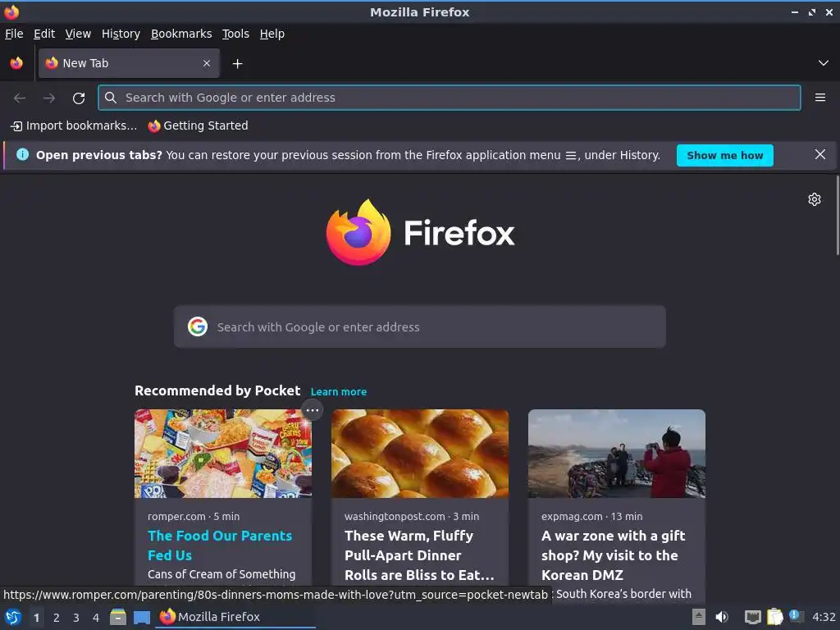Open Warm Fluffy Pull-Apart Dinner Rolls article
Image resolution: width=840 pixels, height=630 pixels.
(x=419, y=555)
